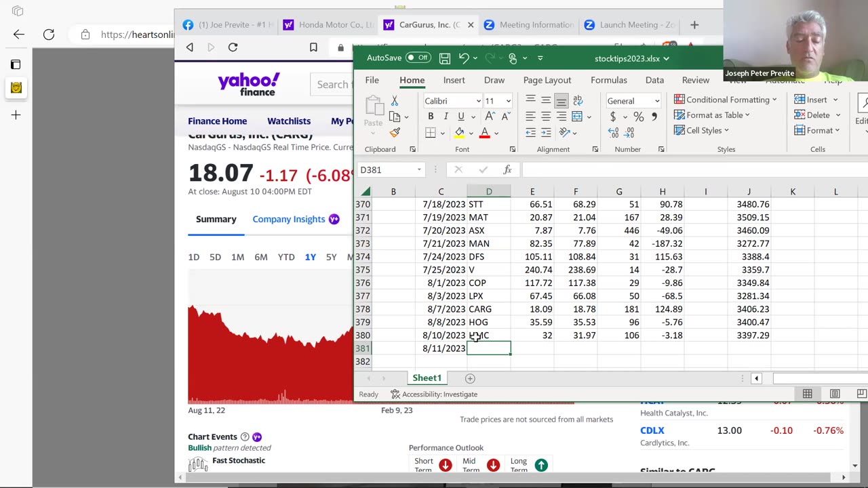The height and width of the screenshot is (488, 868).
Task: Open Company Insights tab on Yahoo Finance
Action: [296, 219]
